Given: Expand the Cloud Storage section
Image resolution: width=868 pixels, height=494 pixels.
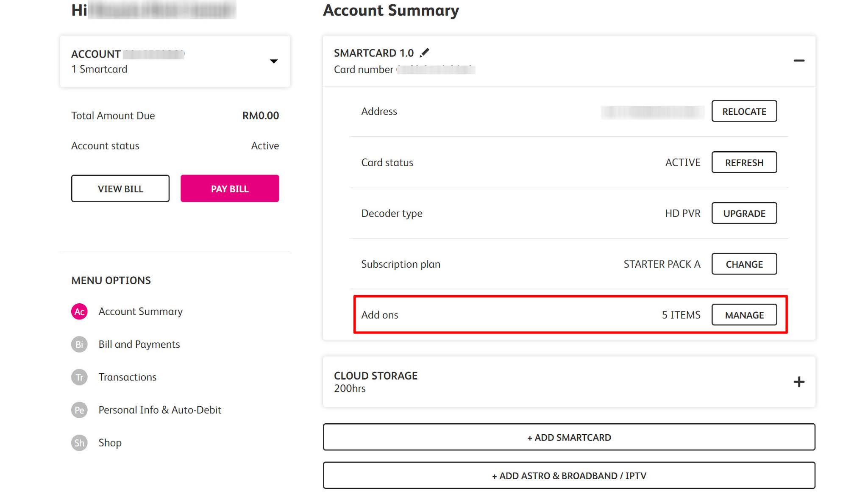Looking at the screenshot, I should (798, 382).
